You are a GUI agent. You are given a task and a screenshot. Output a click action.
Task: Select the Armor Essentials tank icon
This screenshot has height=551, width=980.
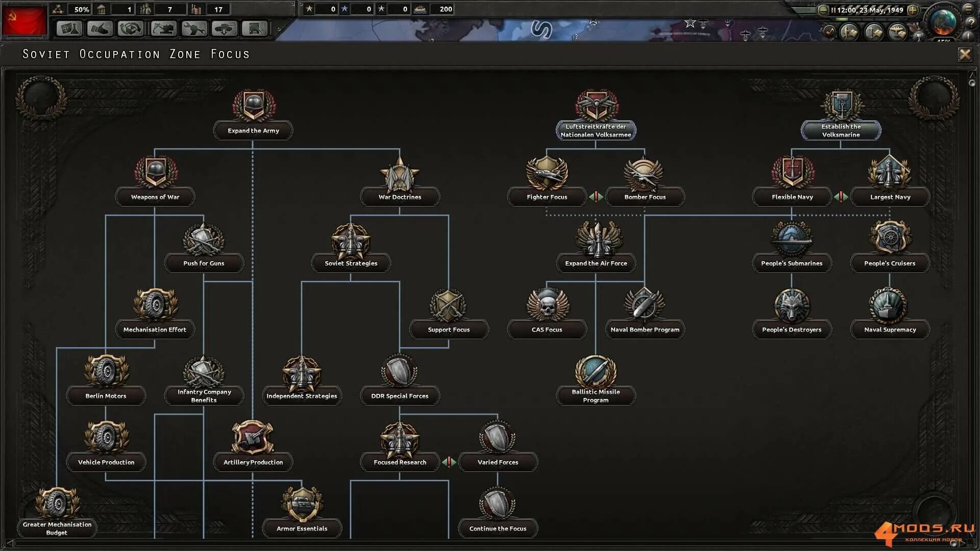pyautogui.click(x=302, y=504)
